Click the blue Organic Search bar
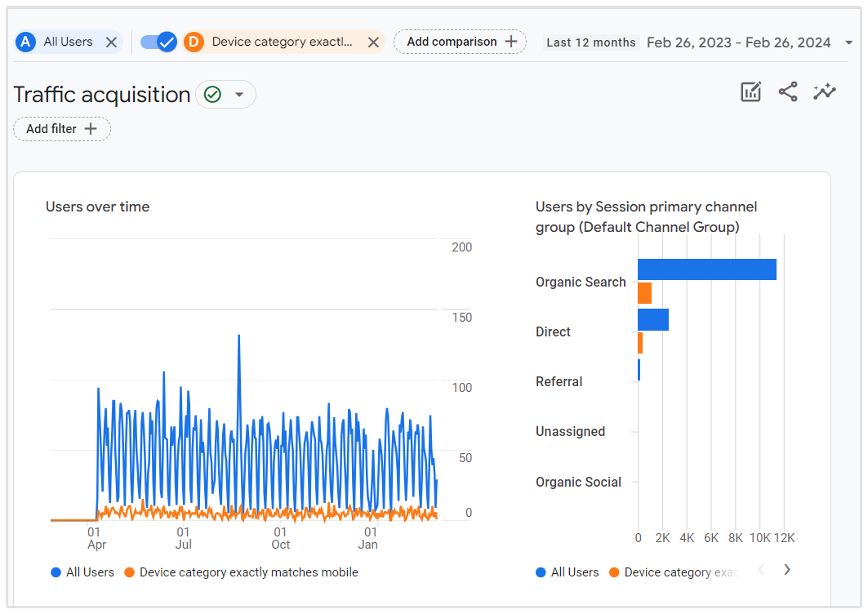 point(706,269)
